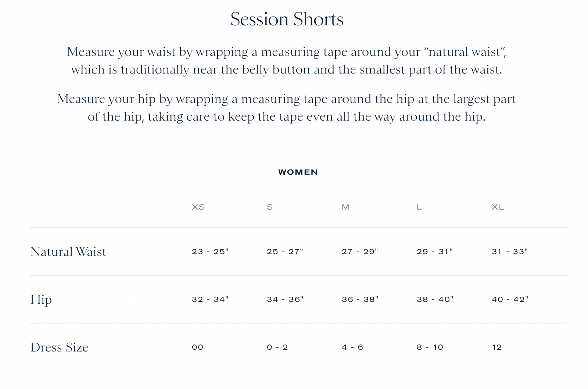The width and height of the screenshot is (588, 389).
Task: Select the Natural Waist row label
Action: pyautogui.click(x=68, y=252)
